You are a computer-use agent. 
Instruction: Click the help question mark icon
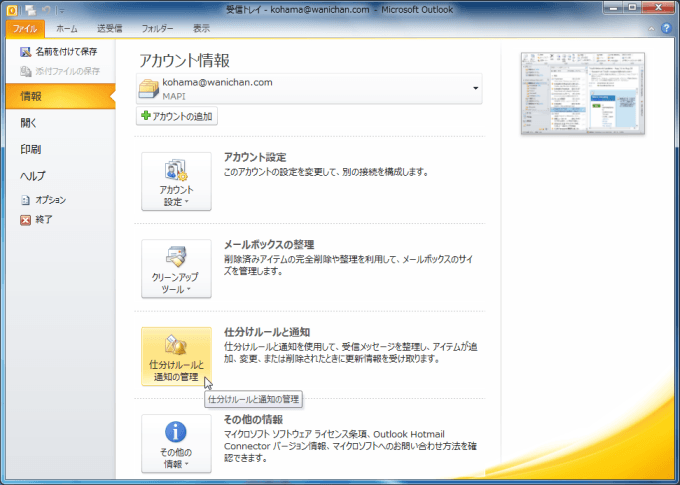point(666,29)
